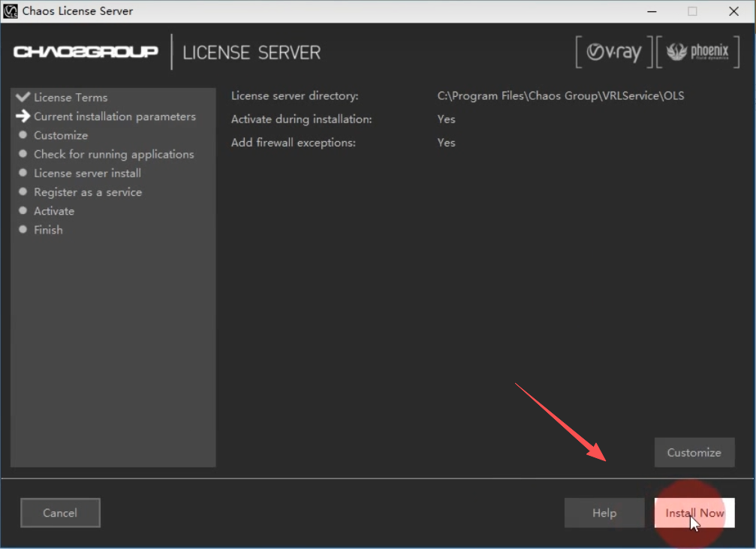Select the License Terms step
Screen dimensions: 756x549
click(x=71, y=98)
